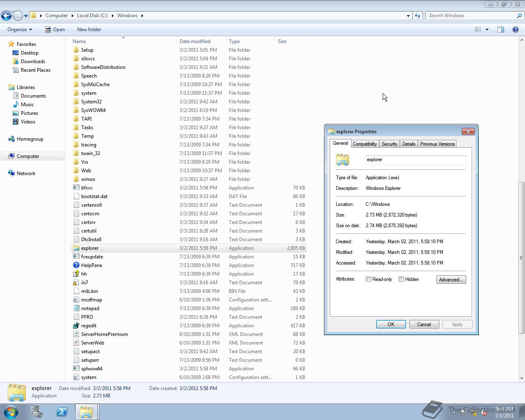Select the bfsvc application icon
The image size is (525, 420).
click(76, 188)
